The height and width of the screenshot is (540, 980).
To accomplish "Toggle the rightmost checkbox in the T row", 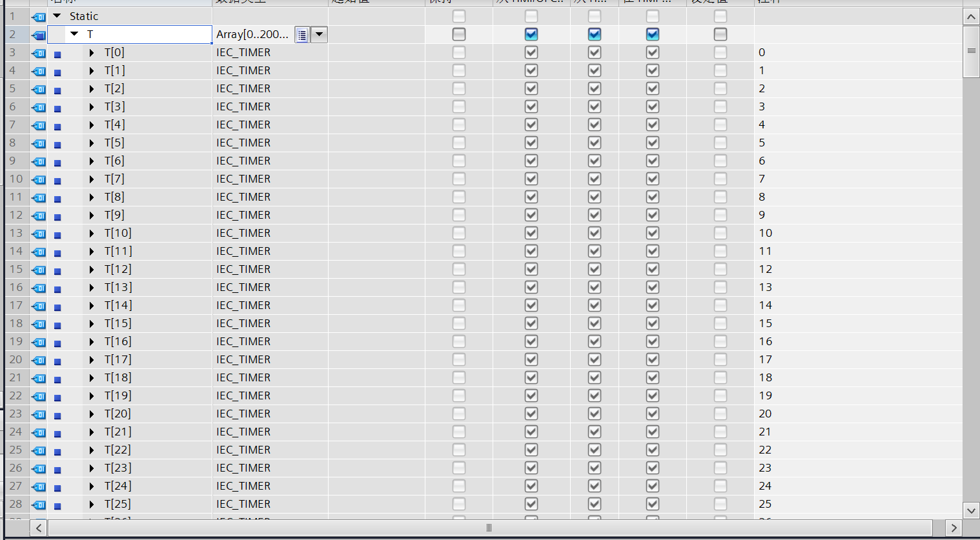I will point(720,34).
